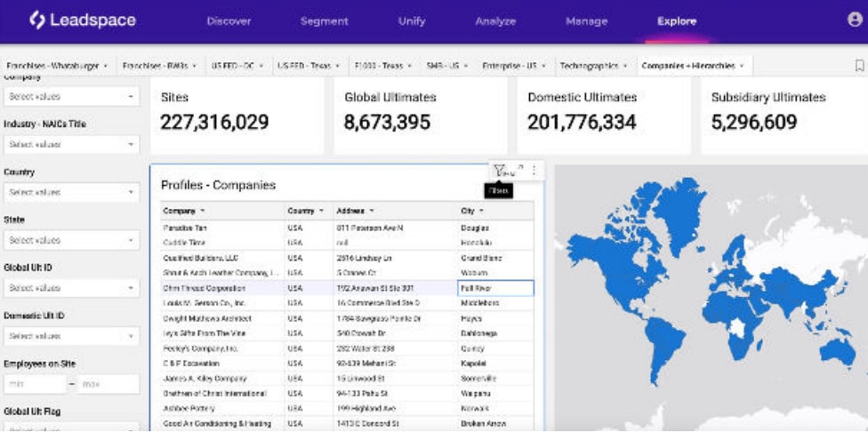Select the Brethren of Christ International cell
The height and width of the screenshot is (433, 868).
pos(223,394)
